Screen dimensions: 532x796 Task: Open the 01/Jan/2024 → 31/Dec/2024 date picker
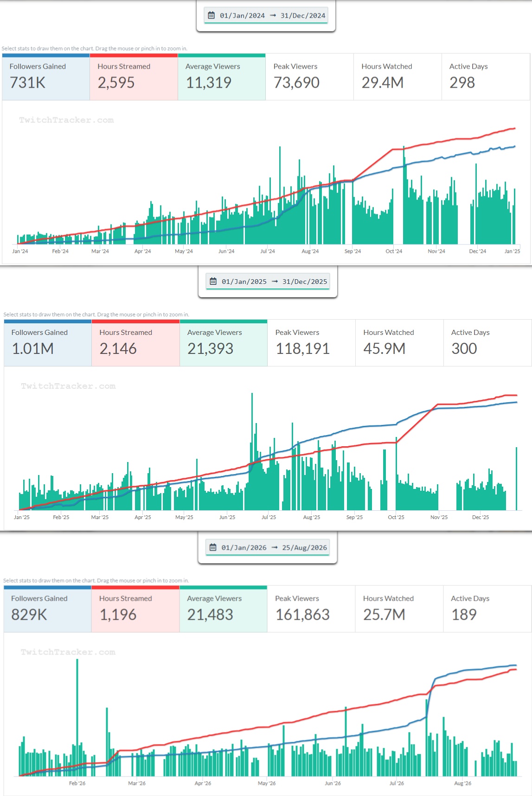[266, 15]
